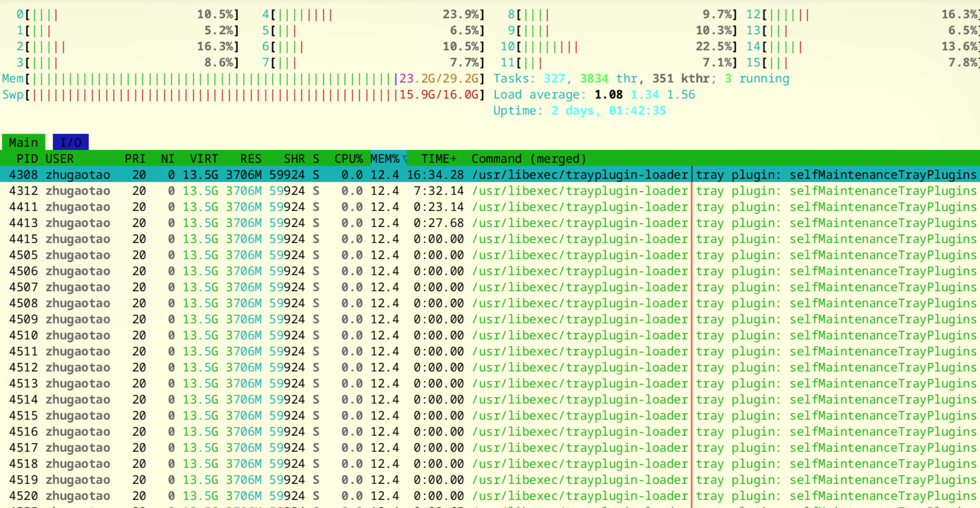The width and height of the screenshot is (980, 508).
Task: Click the CPU 2 meter on the left
Action: point(128,47)
